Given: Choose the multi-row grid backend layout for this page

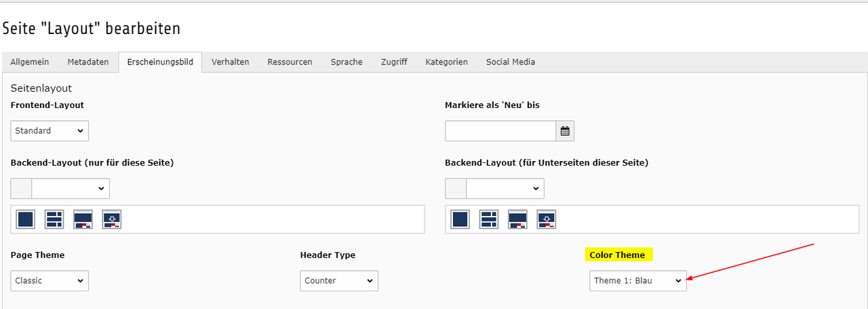Looking at the screenshot, I should click(x=54, y=219).
